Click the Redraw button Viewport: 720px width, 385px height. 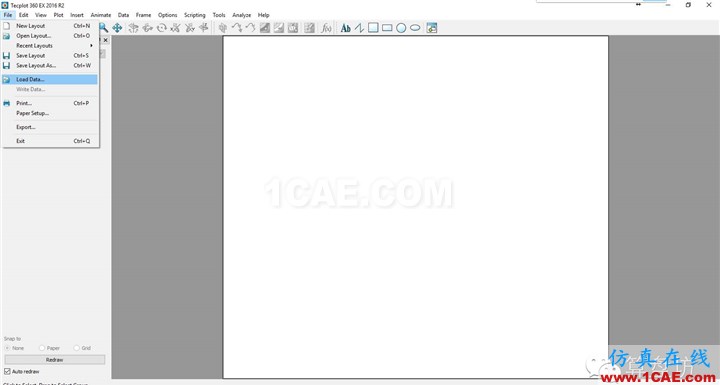click(x=55, y=360)
